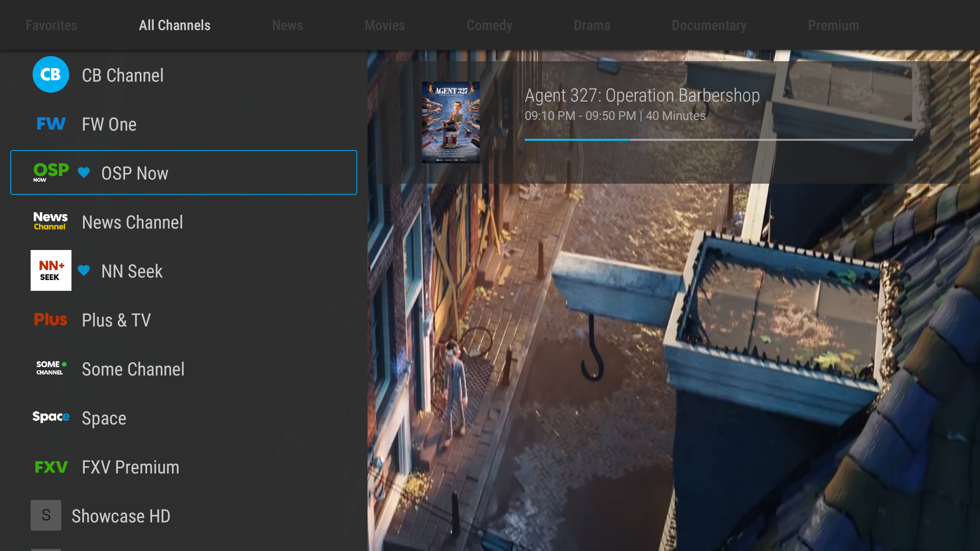Click the FW One blue logo
980x551 pixels.
click(x=51, y=123)
